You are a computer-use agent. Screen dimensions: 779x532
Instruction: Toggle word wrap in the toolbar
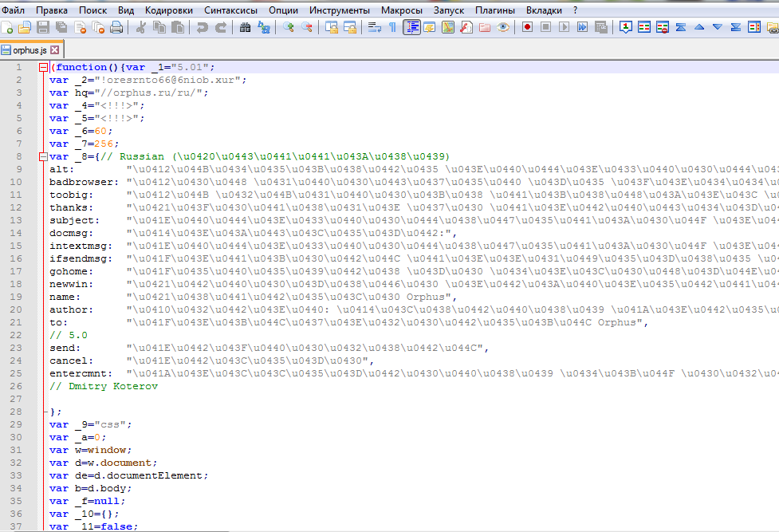point(374,28)
